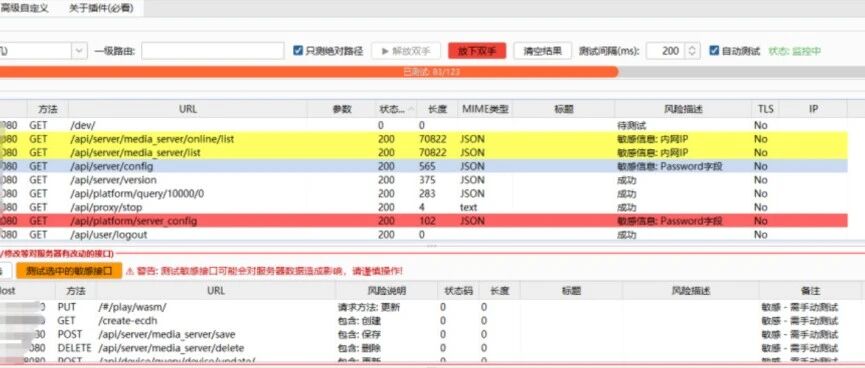Select the /dev/ row URL
This screenshot has width=865, height=368.
tap(83, 125)
